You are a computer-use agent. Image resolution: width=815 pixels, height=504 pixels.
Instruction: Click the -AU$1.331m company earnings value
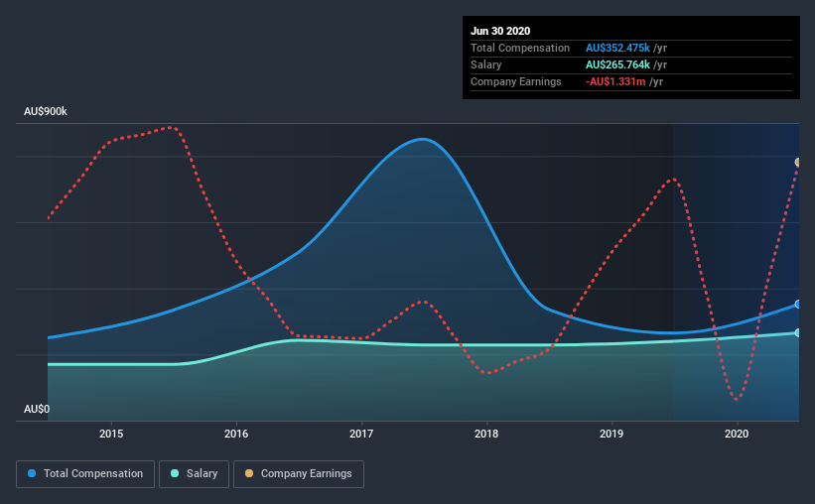(x=615, y=81)
